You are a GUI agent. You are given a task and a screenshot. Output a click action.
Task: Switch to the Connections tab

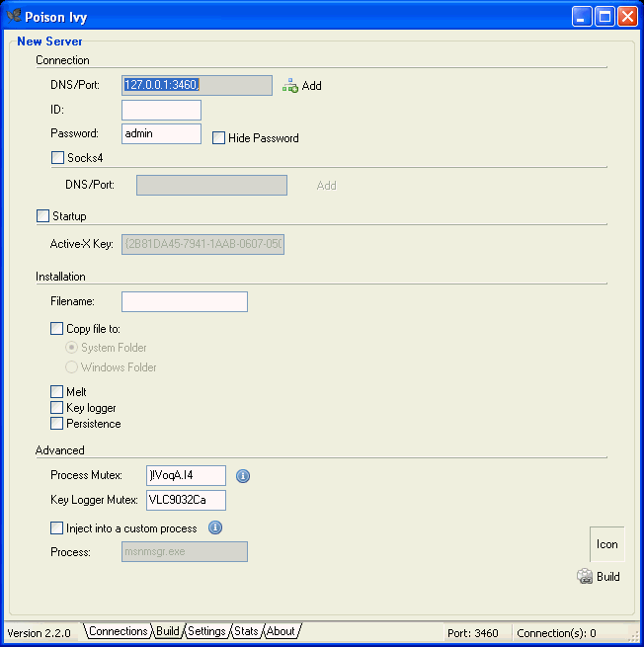pyautogui.click(x=118, y=631)
